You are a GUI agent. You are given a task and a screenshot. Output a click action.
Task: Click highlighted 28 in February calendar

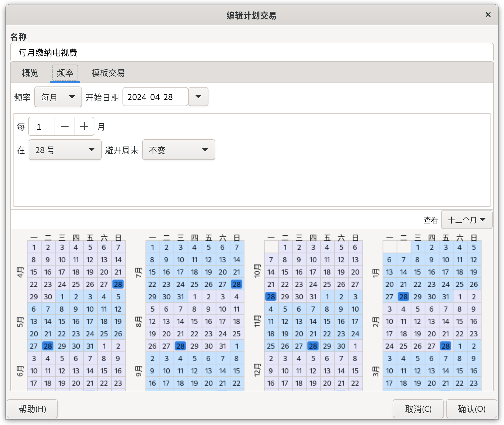tap(446, 346)
